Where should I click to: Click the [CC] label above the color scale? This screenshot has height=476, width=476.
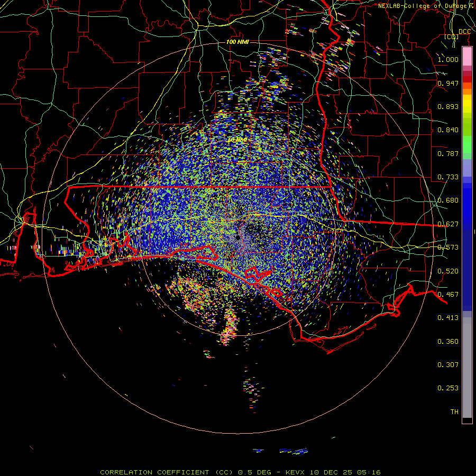pyautogui.click(x=451, y=36)
